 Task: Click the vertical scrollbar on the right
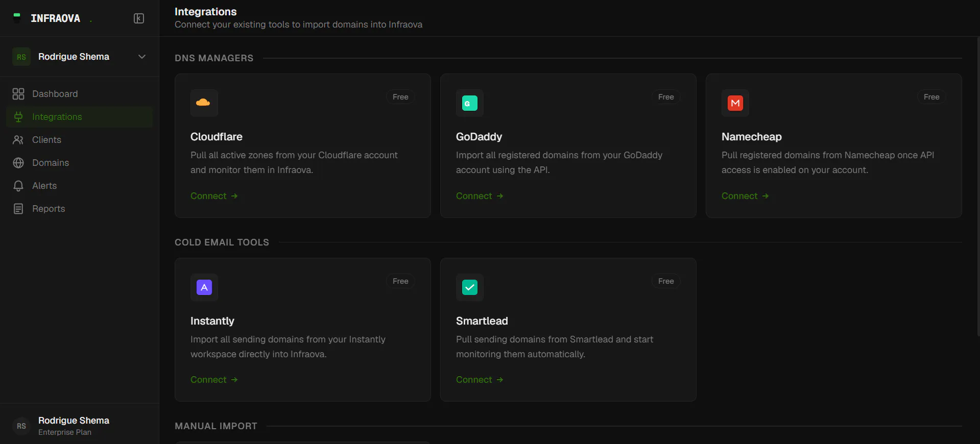[978, 186]
